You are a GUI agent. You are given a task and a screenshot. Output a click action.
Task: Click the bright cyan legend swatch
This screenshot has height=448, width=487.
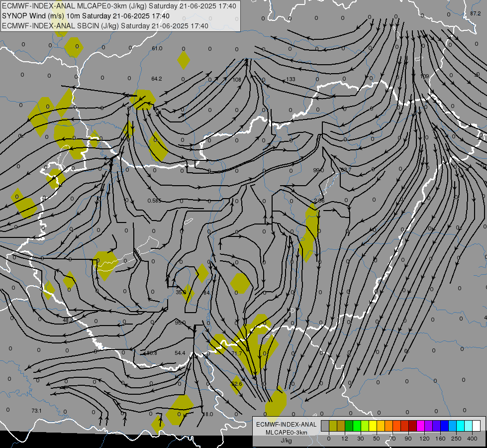[x=460, y=426]
